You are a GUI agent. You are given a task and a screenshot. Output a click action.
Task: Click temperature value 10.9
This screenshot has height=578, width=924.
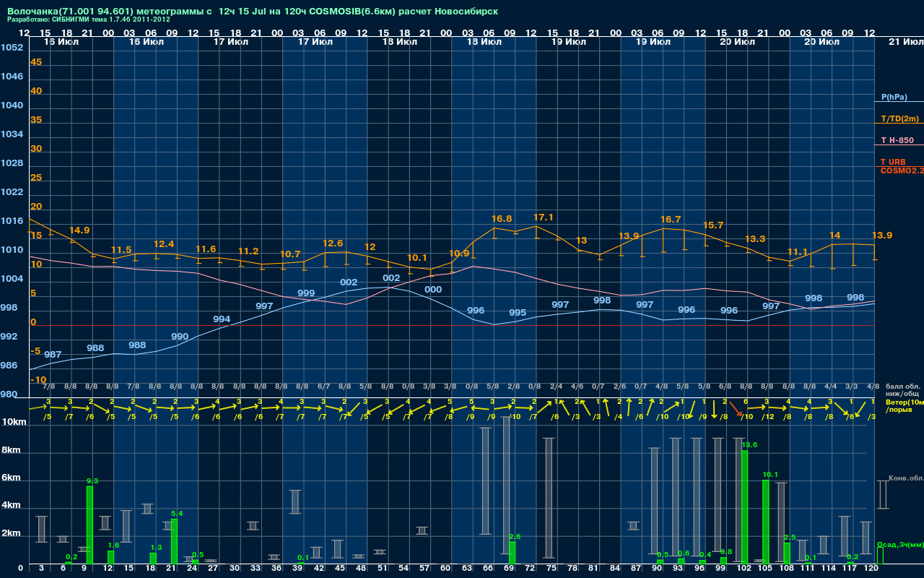(459, 254)
